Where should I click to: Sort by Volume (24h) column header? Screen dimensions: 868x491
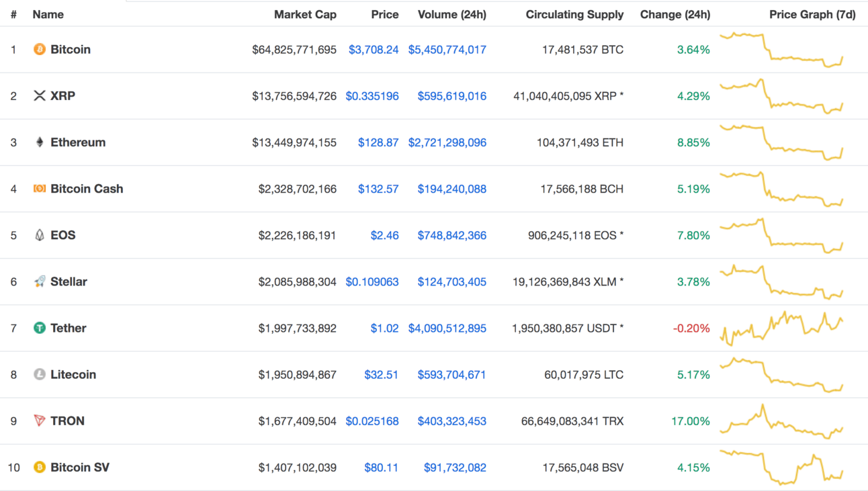coord(452,14)
